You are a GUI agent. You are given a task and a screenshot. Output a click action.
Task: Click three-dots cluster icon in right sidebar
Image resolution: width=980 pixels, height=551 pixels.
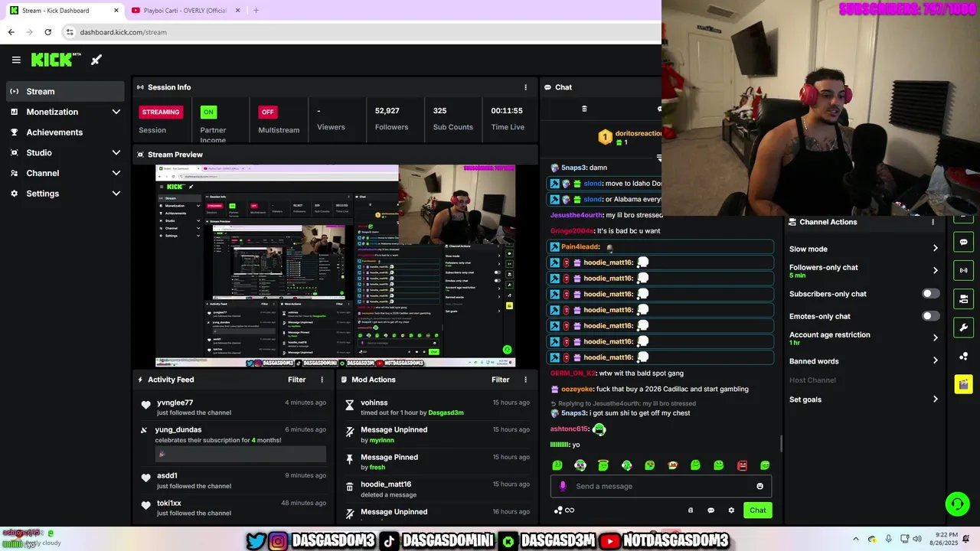[x=963, y=356]
